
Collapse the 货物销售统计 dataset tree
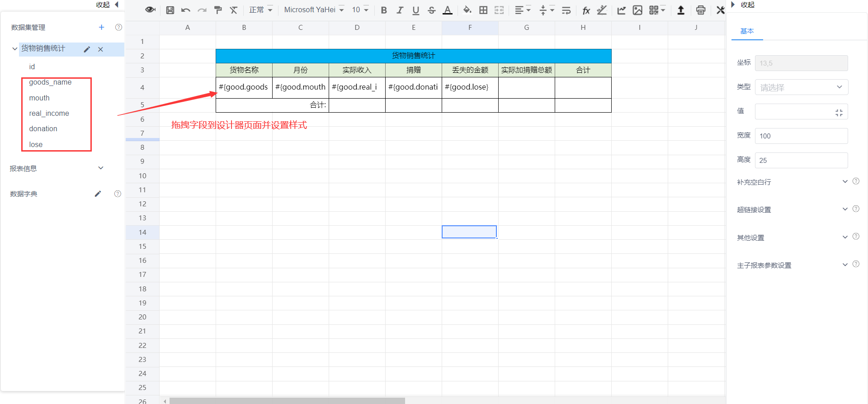pyautogui.click(x=15, y=48)
